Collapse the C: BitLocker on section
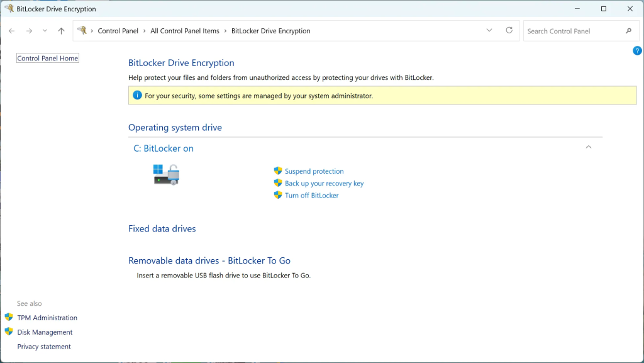644x363 pixels. click(588, 147)
